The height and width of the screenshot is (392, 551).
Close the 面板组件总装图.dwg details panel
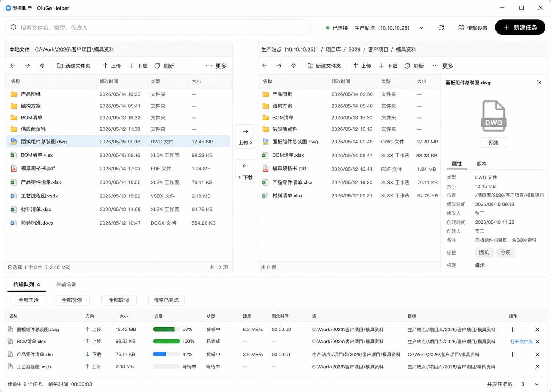(539, 83)
